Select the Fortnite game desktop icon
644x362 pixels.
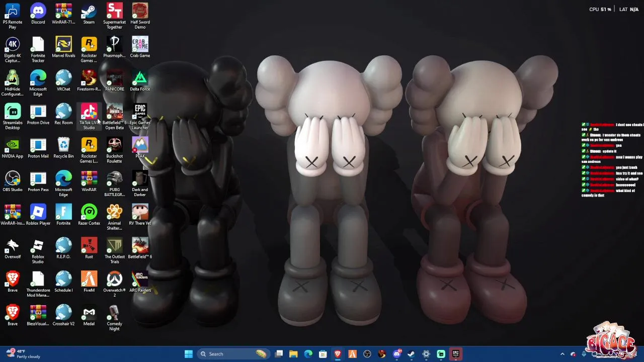(x=63, y=215)
